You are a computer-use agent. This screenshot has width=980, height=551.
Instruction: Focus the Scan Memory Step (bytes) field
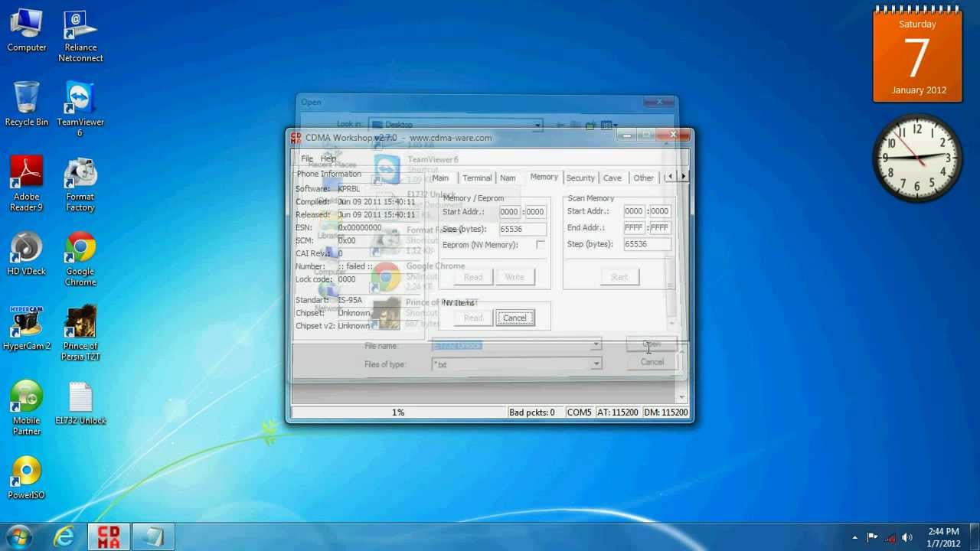(x=647, y=244)
